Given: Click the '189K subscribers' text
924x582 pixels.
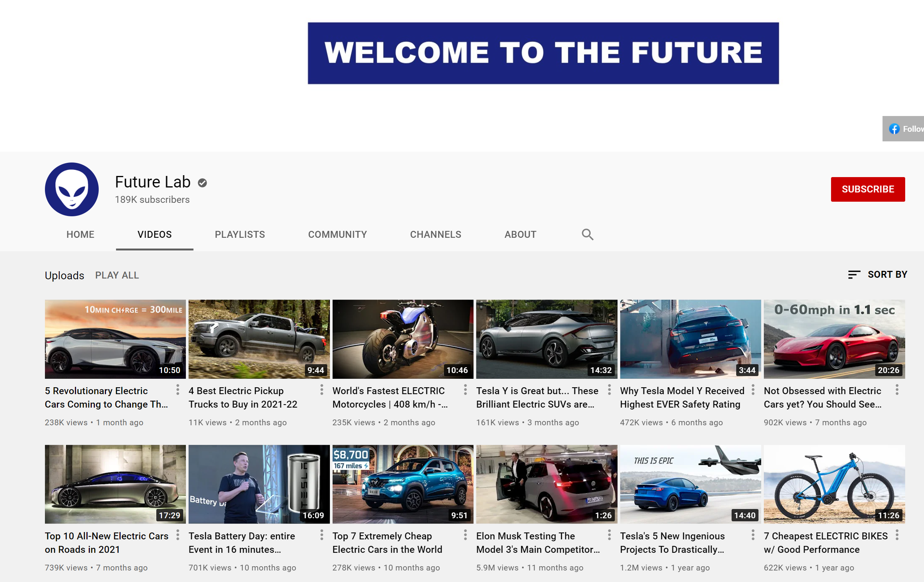Looking at the screenshot, I should [x=152, y=200].
